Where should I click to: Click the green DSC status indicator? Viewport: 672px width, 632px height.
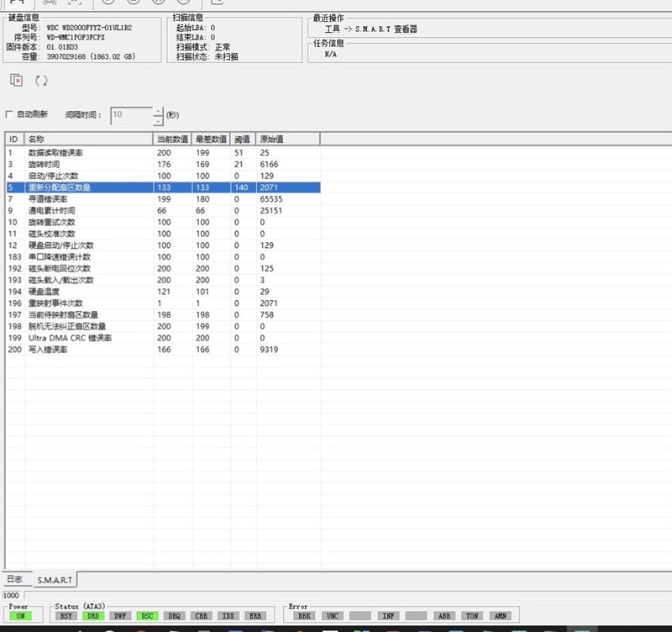point(147,616)
